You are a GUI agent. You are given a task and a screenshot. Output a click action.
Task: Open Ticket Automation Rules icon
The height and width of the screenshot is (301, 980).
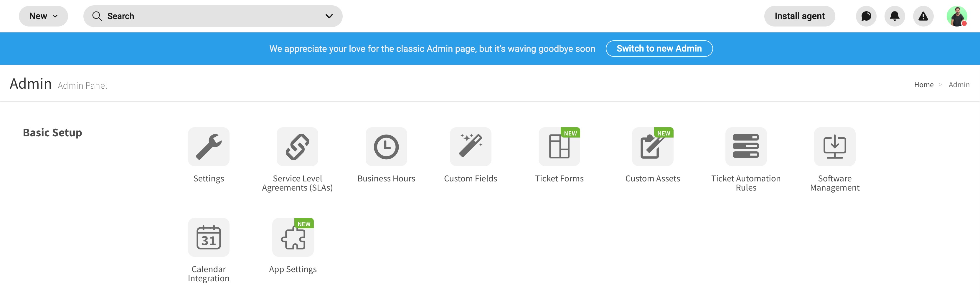click(746, 147)
